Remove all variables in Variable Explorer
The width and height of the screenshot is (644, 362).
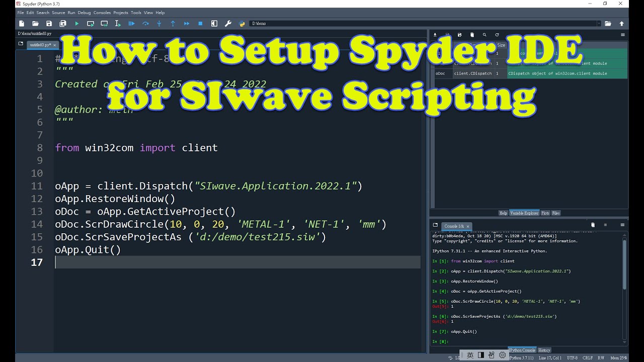472,35
